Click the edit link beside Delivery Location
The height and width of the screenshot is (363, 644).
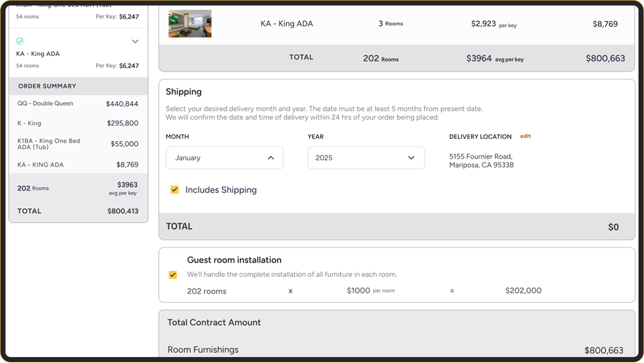[x=525, y=136]
